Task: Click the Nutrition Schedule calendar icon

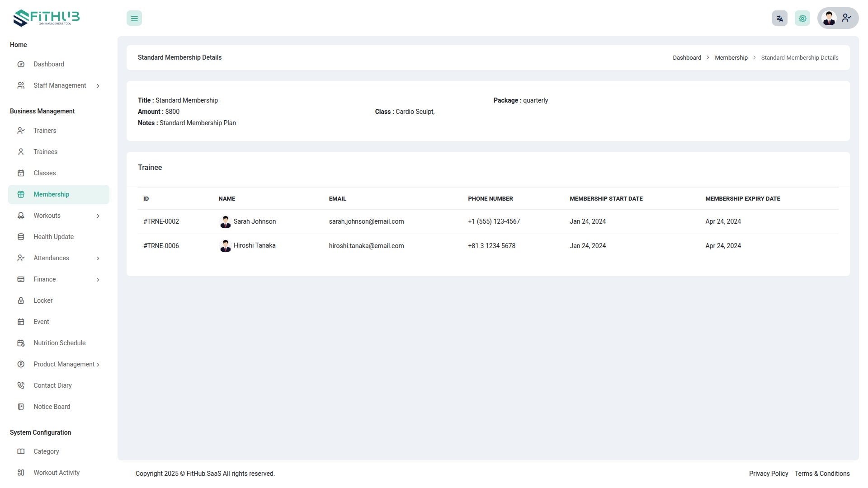Action: 21,343
